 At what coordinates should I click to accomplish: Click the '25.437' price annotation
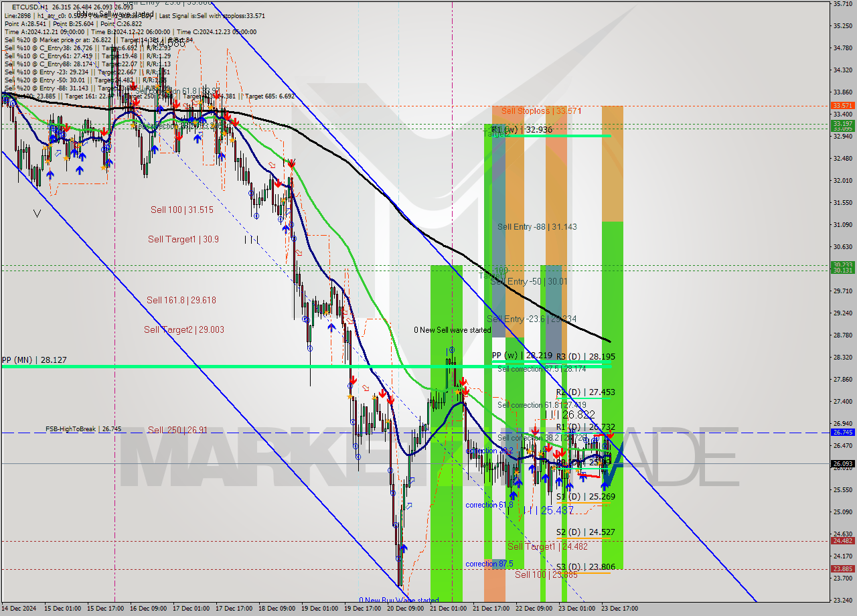557,510
